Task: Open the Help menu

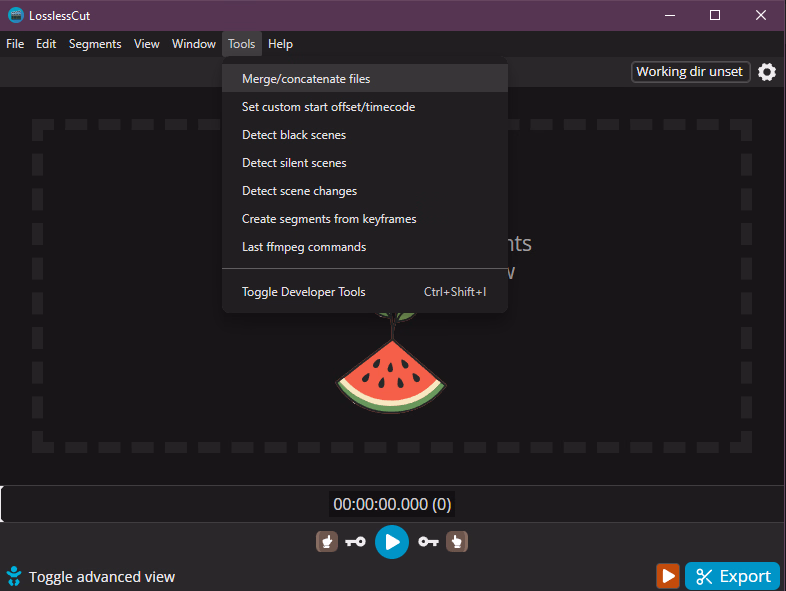Action: (x=280, y=44)
